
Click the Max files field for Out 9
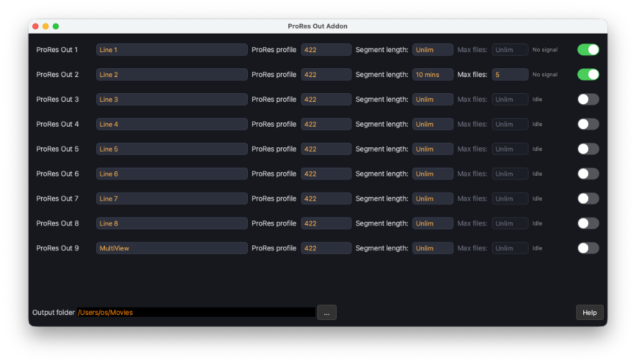point(510,248)
